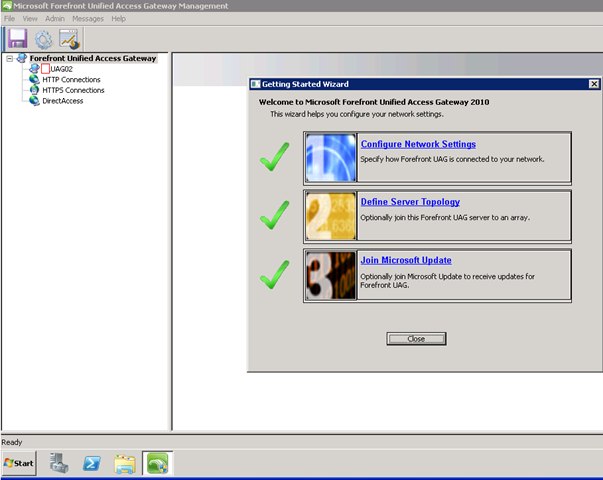
Task: Click the globe icon beside the root tree node
Action: [x=22, y=58]
